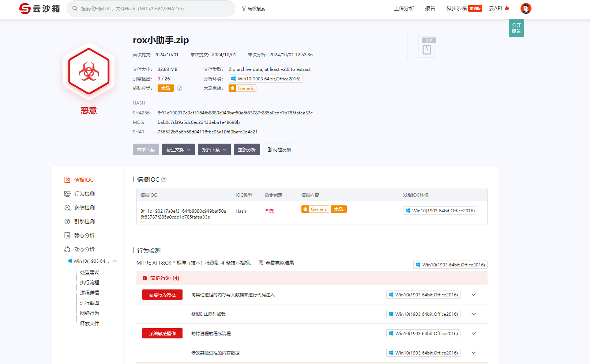Click the search URL or hash input field
The height and width of the screenshot is (364, 590).
click(154, 8)
